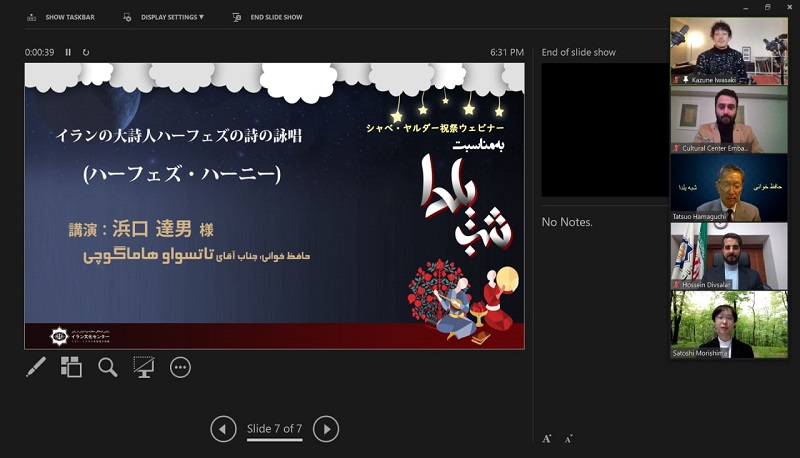Viewport: 800px width, 458px height.
Task: Click Show Taskbar
Action: point(63,17)
